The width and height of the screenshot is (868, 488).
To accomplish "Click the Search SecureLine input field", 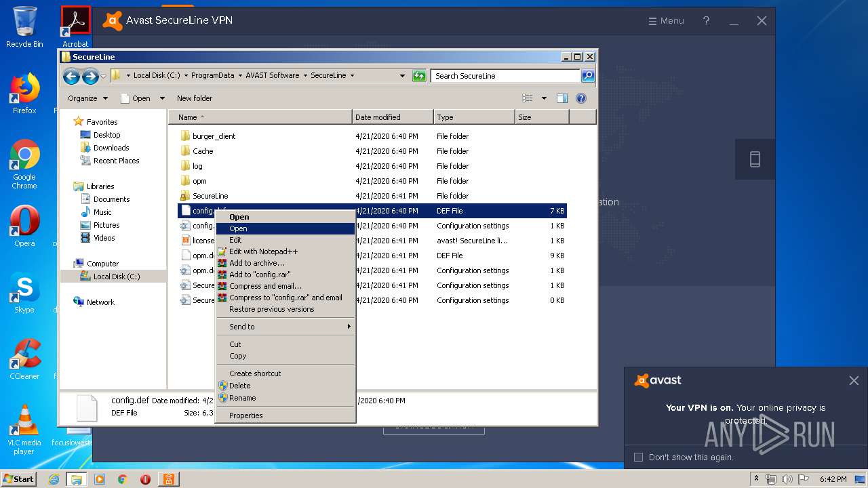I will pos(506,76).
